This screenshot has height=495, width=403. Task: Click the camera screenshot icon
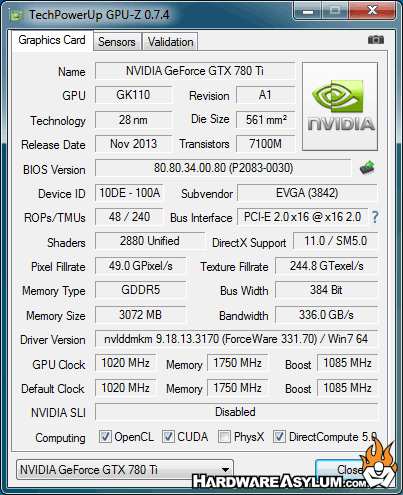(376, 40)
